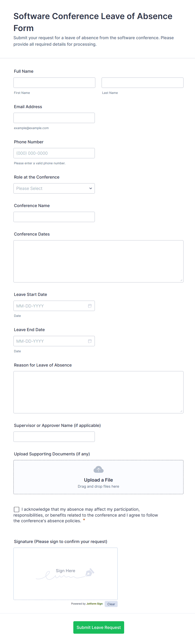
Task: Clear the signature with the Clear button
Action: pos(111,604)
